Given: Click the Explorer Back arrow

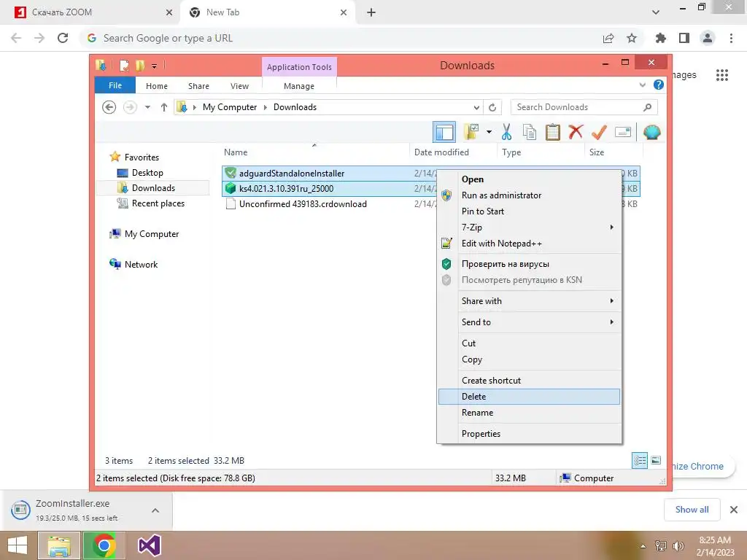Looking at the screenshot, I should 109,107.
